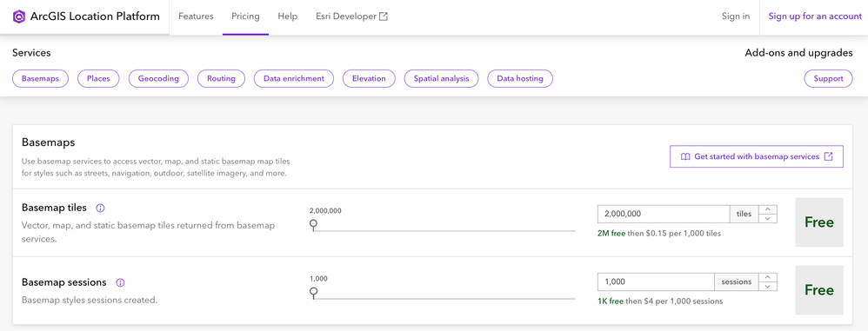The height and width of the screenshot is (331, 868).
Task: Decrease basemap sessions with down arrow
Action: (768, 286)
